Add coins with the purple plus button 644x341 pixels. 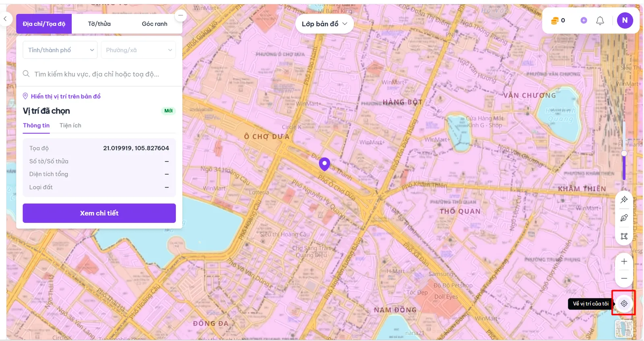tap(584, 20)
